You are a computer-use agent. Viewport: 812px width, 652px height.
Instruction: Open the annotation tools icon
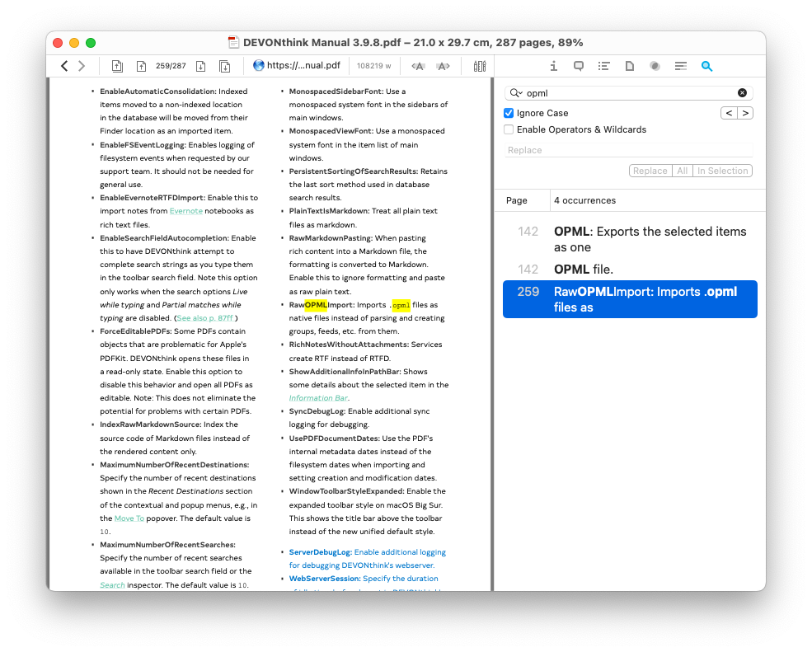coord(480,66)
